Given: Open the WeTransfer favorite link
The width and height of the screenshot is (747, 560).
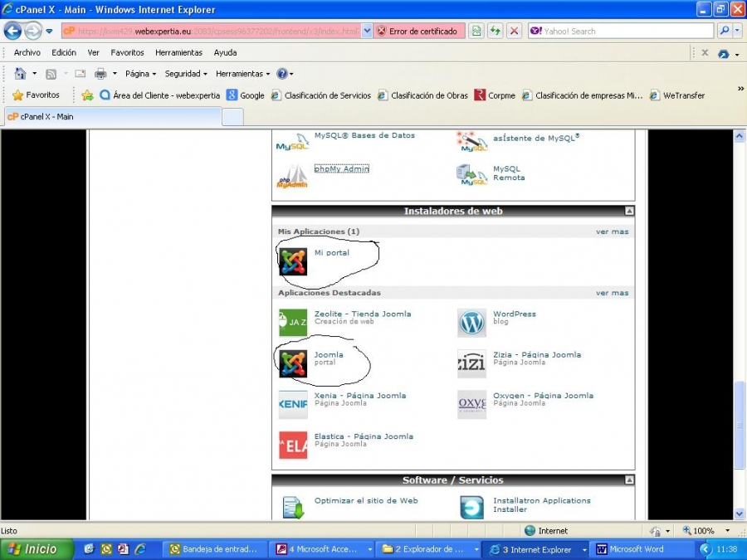Looking at the screenshot, I should pyautogui.click(x=677, y=95).
